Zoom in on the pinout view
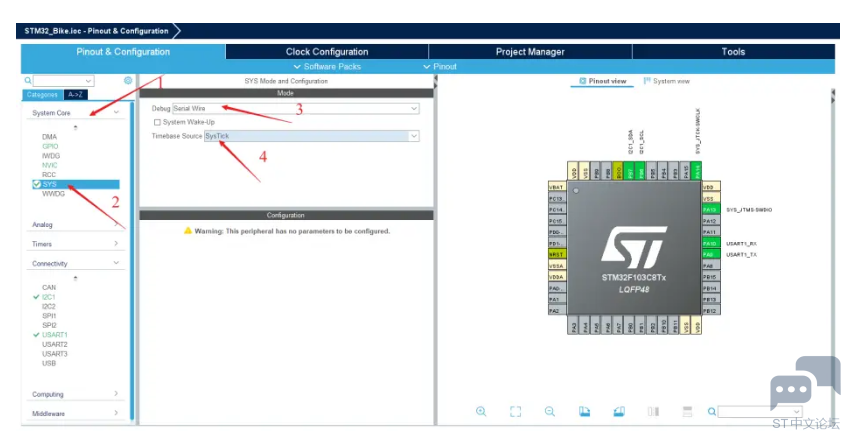The height and width of the screenshot is (439, 849). click(481, 411)
